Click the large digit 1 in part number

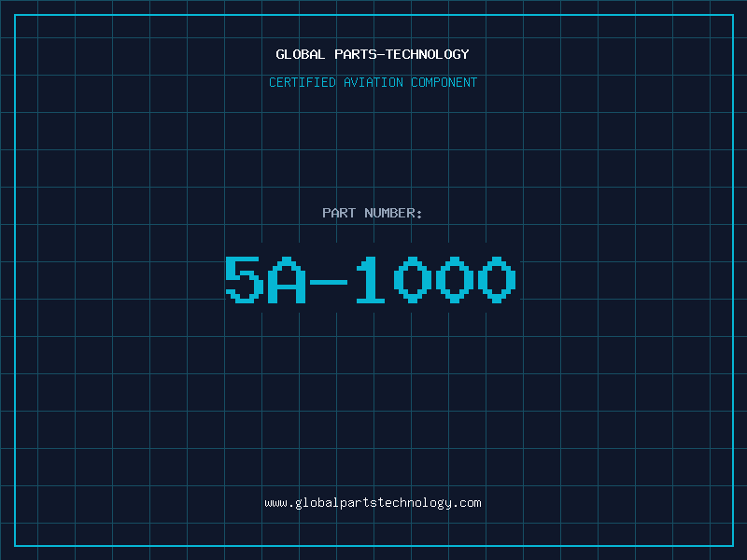tap(370, 279)
